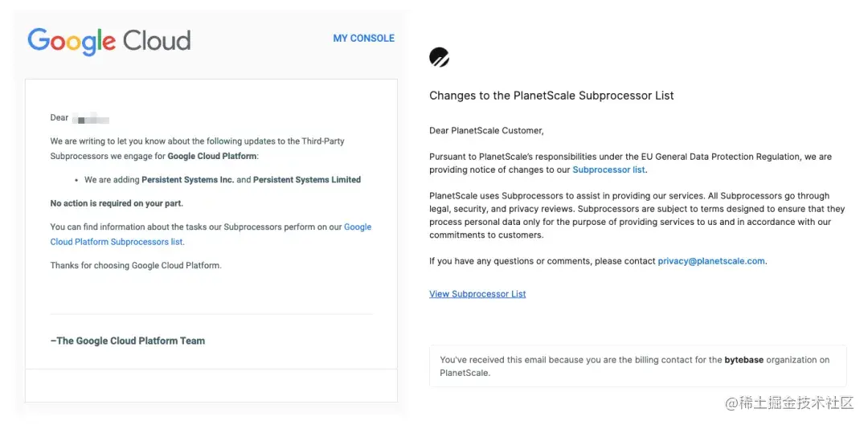Click the No action is required sentence
868x425 pixels.
[117, 203]
